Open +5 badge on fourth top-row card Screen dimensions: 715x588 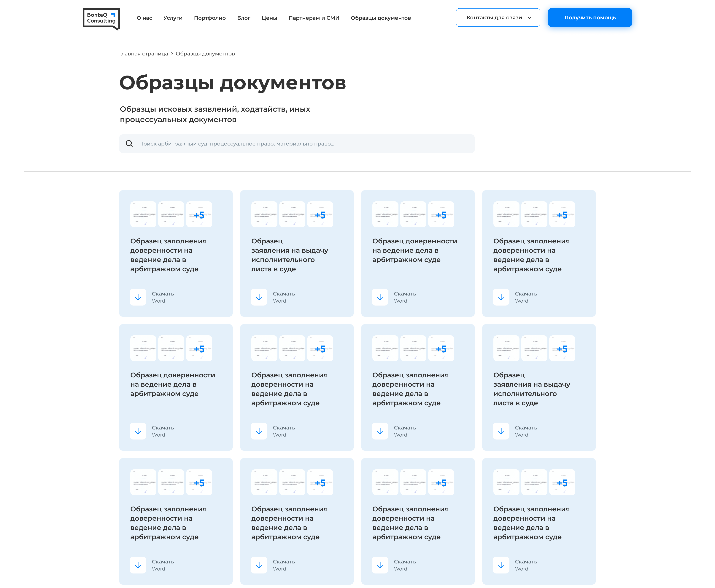562,214
